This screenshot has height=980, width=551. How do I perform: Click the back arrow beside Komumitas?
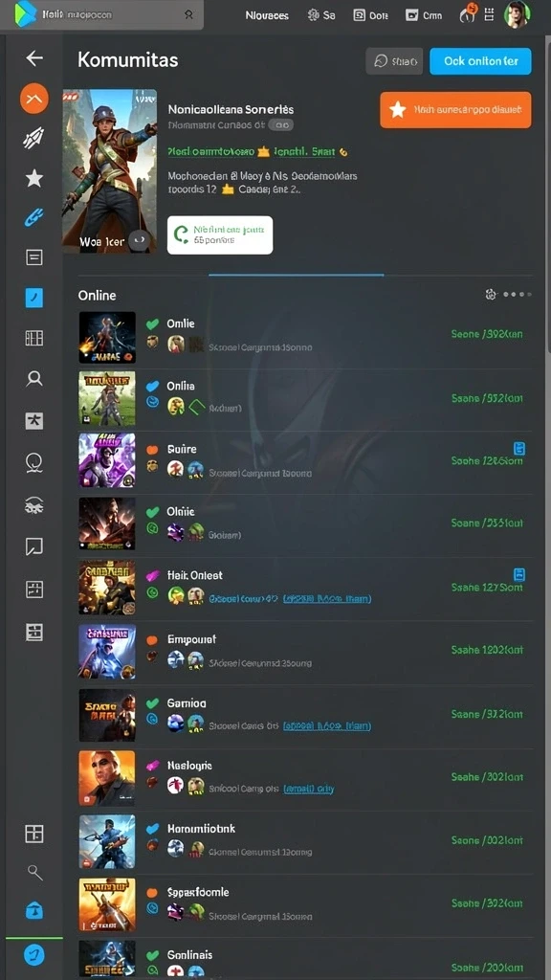point(34,58)
